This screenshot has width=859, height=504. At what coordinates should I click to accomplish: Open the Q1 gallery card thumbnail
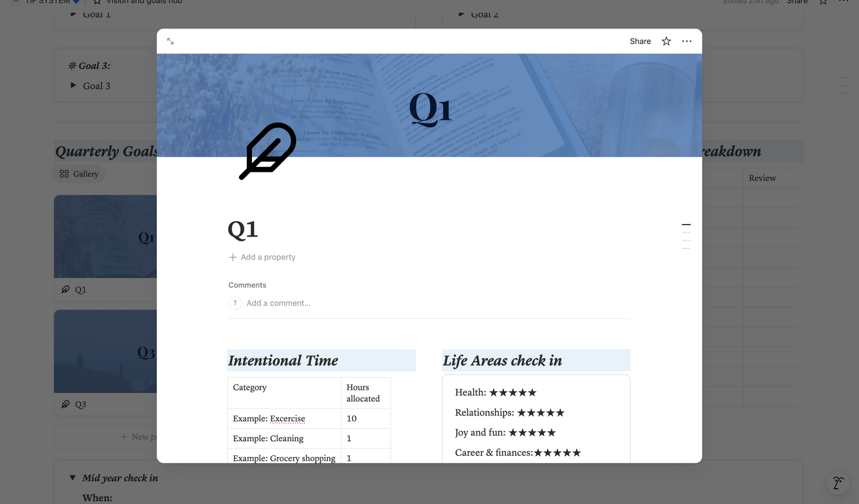point(105,237)
